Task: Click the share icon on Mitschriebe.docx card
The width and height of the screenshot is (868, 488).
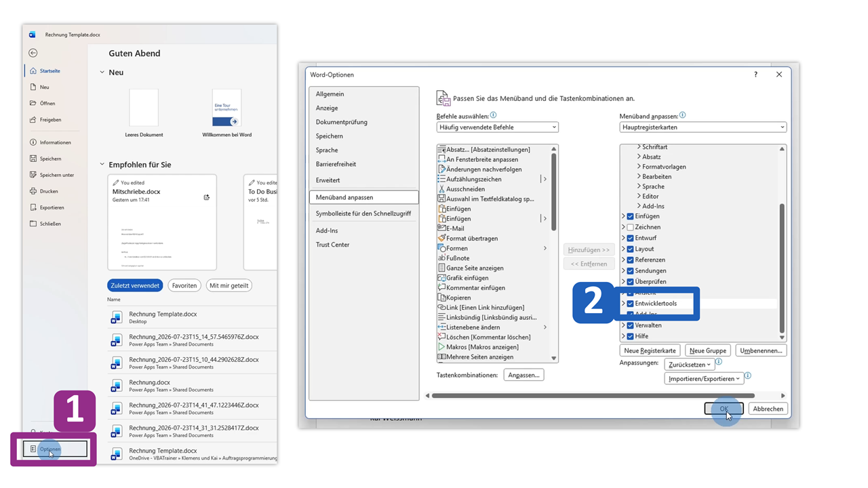Action: 207,197
